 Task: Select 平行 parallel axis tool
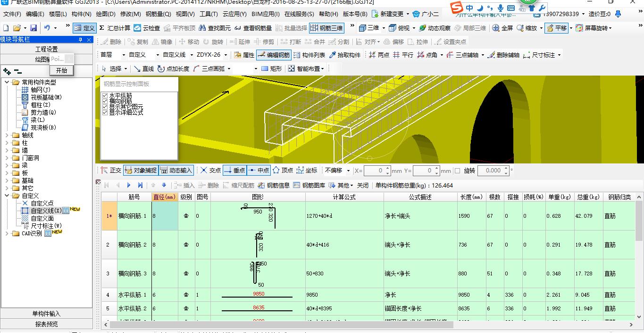pos(403,55)
